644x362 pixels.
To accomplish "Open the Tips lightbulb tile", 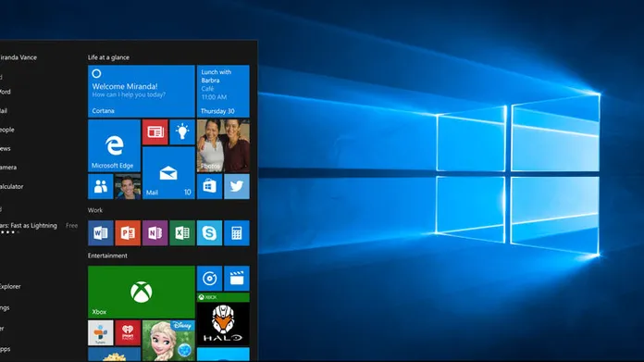I will 182,131.
